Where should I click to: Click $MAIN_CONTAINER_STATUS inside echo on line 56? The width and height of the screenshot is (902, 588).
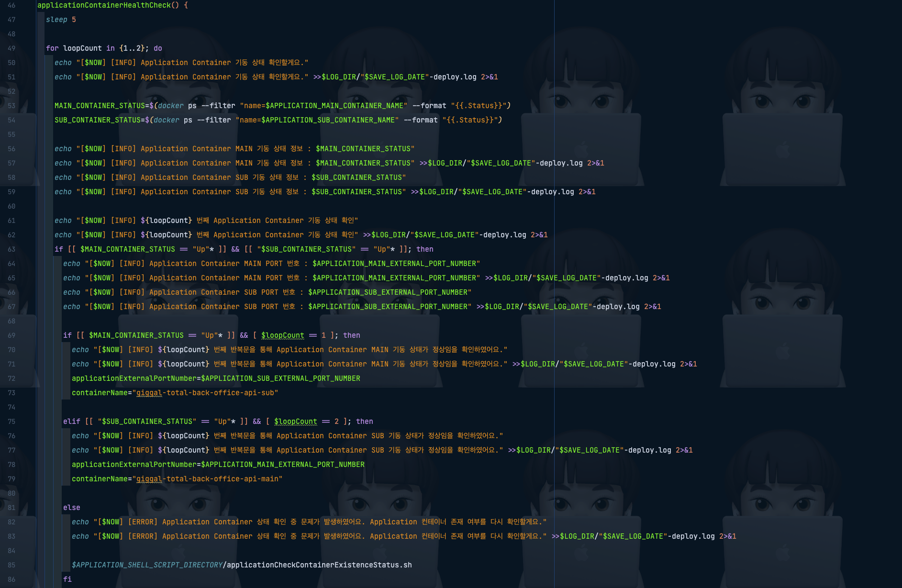[x=363, y=149]
